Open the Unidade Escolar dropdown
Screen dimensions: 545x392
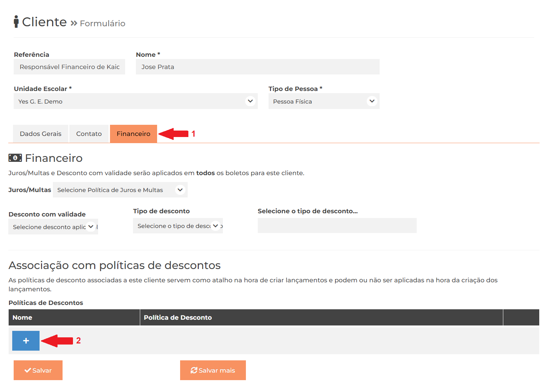(x=136, y=101)
